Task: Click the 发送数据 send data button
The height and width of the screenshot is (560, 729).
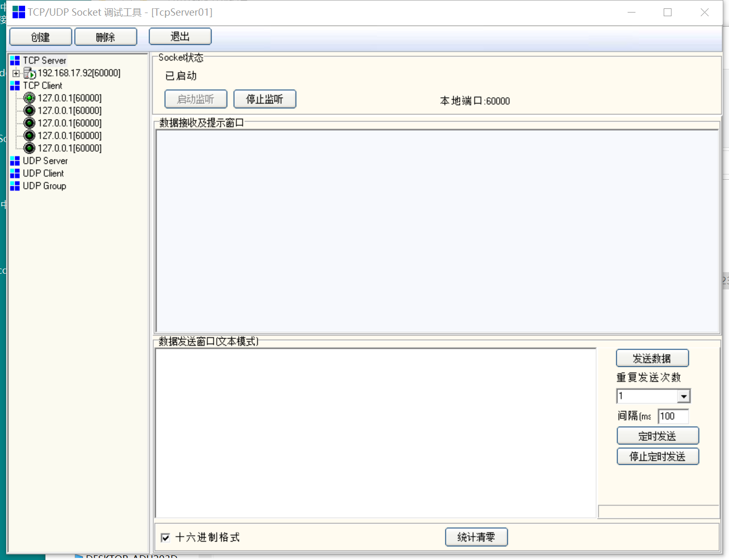Action: tap(652, 358)
